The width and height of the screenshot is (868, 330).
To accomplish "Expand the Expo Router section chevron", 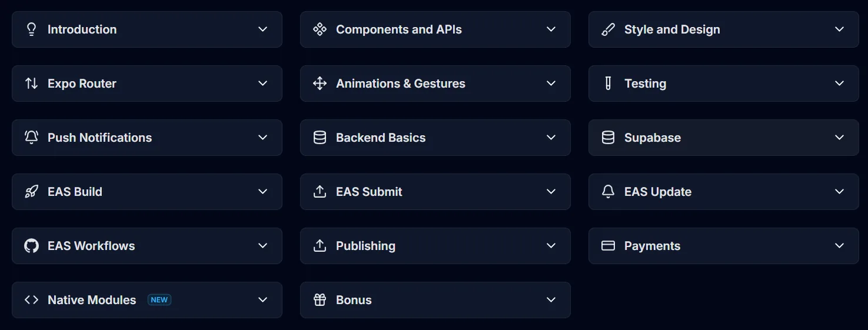I will 263,84.
